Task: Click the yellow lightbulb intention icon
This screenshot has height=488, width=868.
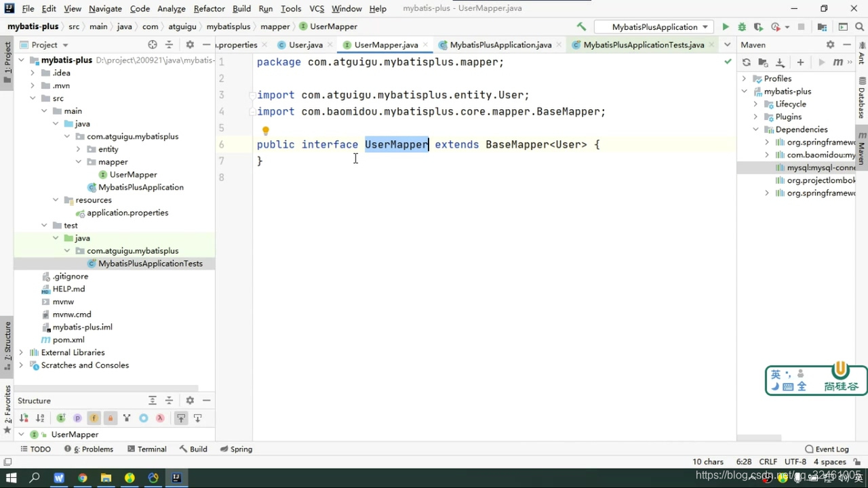Action: [265, 131]
